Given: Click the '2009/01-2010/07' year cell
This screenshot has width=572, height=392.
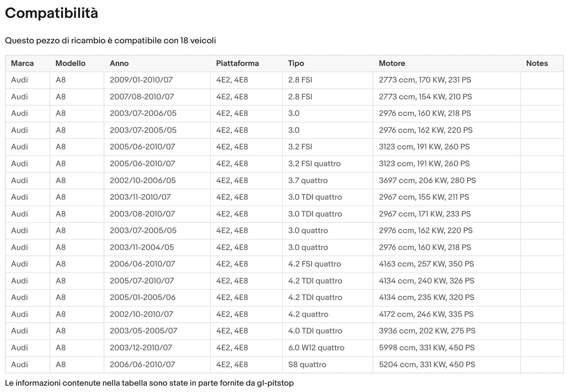Looking at the screenshot, I should 141,80.
